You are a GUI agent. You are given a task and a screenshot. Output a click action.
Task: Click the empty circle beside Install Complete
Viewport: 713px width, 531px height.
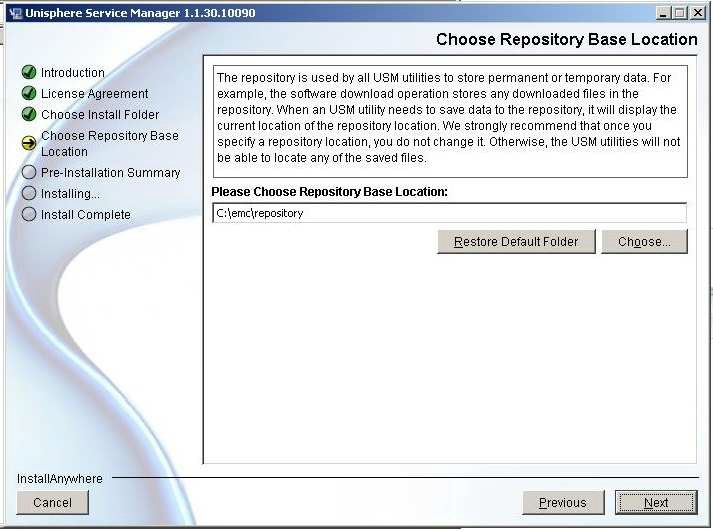(29, 214)
